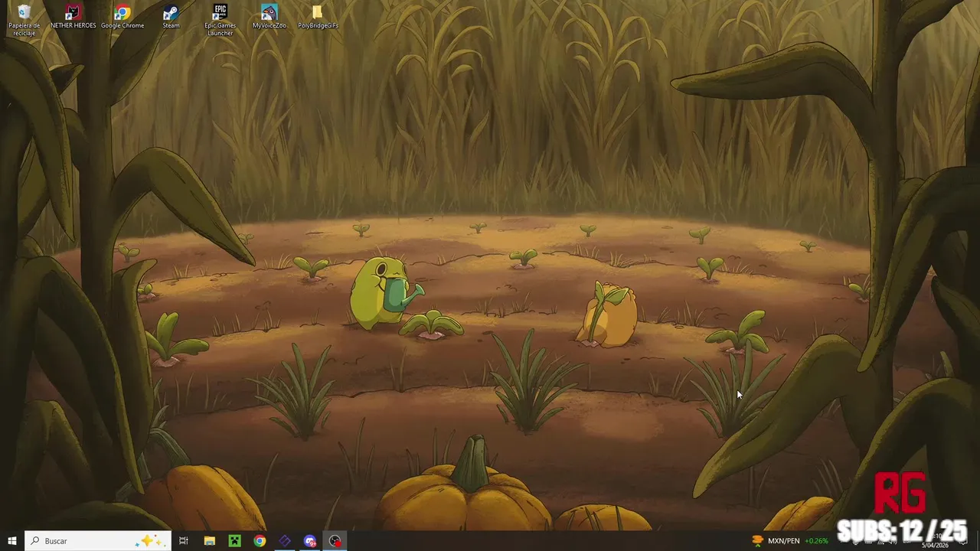Click the +0.26% exchange rate change
The image size is (980, 551).
coord(816,541)
